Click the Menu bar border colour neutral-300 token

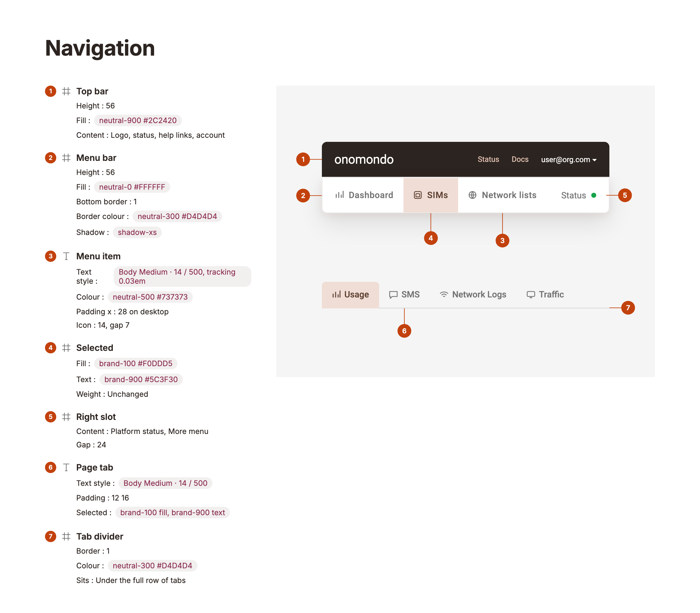coord(177,217)
